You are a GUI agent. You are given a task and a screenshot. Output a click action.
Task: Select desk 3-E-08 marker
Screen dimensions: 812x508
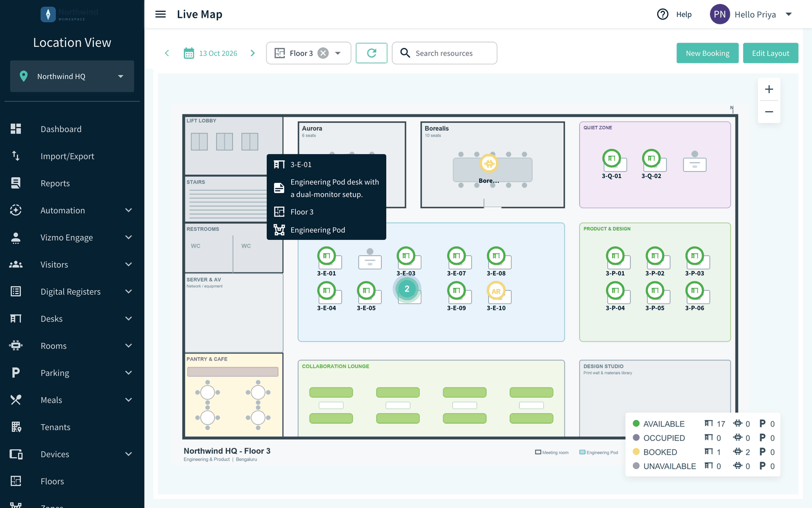coord(496,256)
